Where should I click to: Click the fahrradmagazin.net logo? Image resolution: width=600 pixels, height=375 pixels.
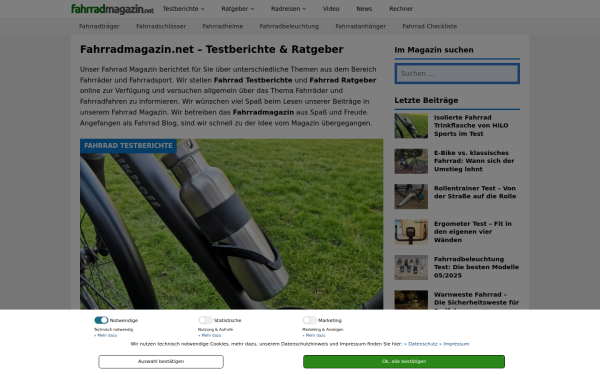[112, 9]
